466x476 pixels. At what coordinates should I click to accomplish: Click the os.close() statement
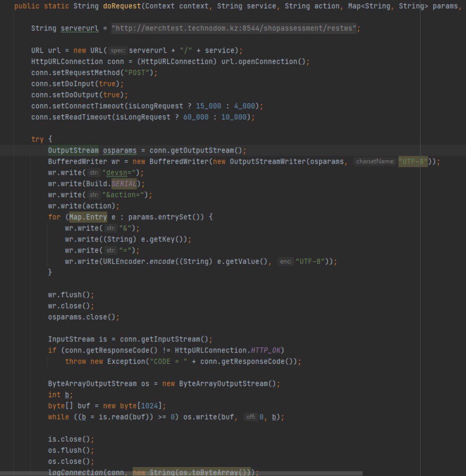(71, 462)
